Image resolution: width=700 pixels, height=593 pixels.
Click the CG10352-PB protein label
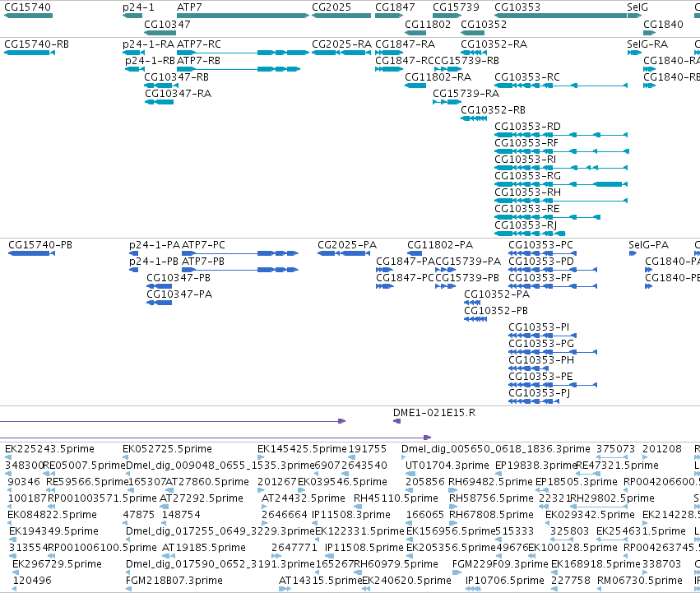pos(495,311)
